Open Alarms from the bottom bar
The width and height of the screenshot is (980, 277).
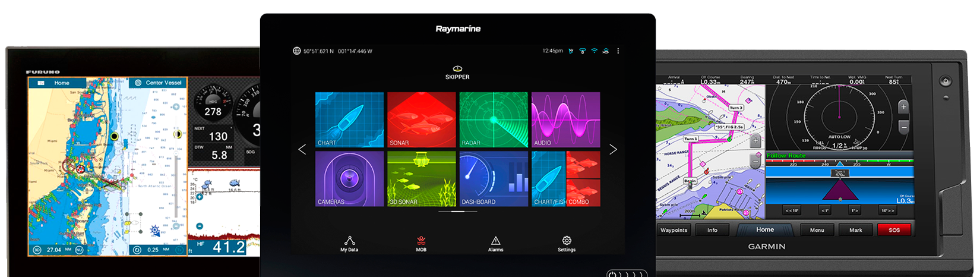[x=495, y=243]
